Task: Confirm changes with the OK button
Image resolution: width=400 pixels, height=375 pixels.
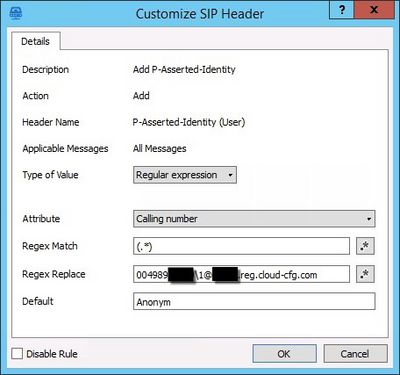Action: click(x=284, y=354)
